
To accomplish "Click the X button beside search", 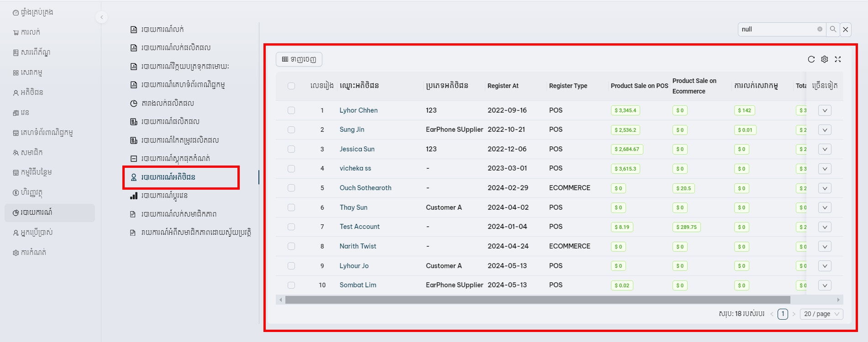I will (845, 29).
